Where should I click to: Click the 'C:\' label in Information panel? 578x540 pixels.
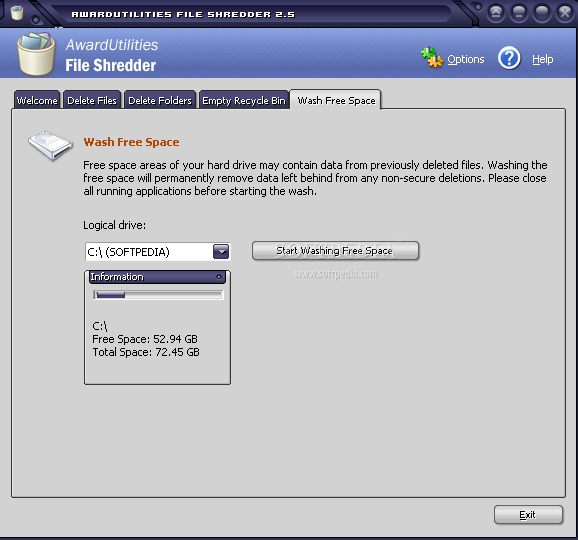pos(100,326)
